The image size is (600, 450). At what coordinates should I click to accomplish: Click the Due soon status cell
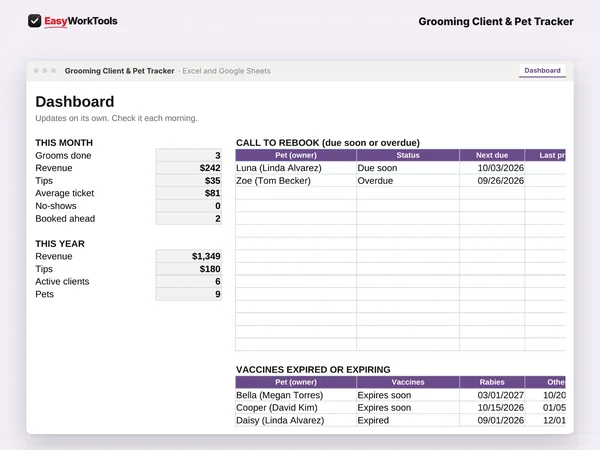(408, 168)
